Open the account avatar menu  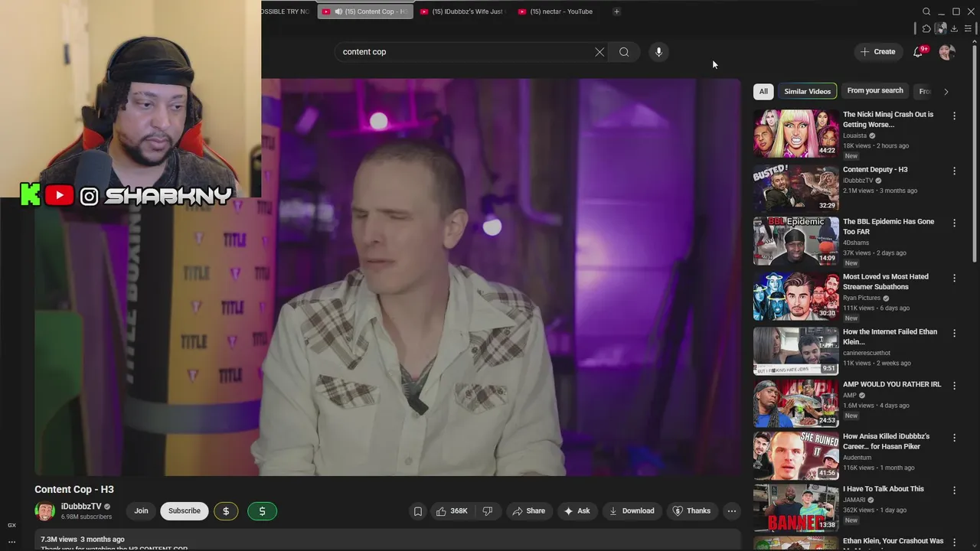click(947, 52)
